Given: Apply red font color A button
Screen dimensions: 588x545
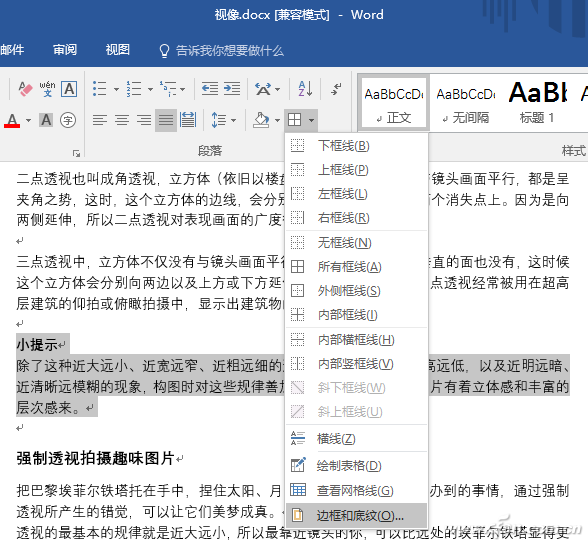Looking at the screenshot, I should pyautogui.click(x=12, y=120).
